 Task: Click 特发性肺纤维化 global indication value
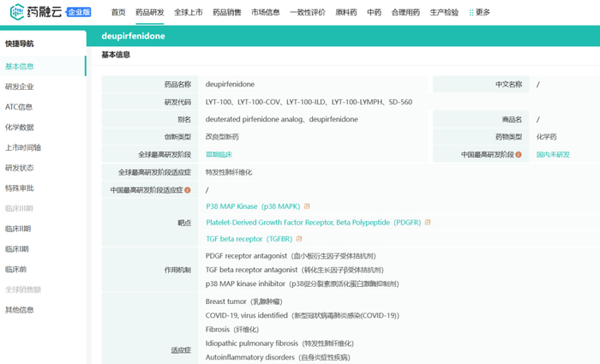[x=229, y=172]
